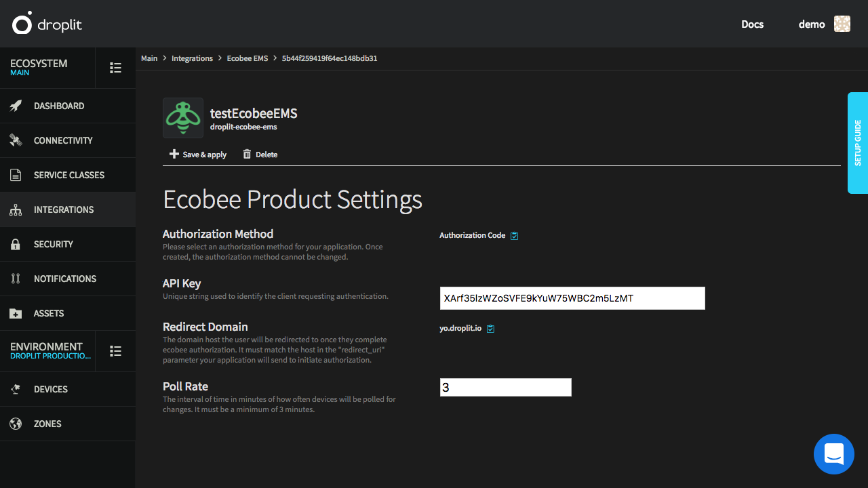868x488 pixels.
Task: Open the Docs link
Action: [x=752, y=24]
